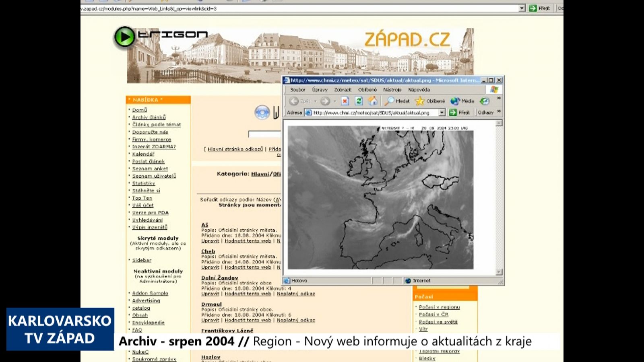Click the Refresh icon in popup browser
This screenshot has height=362, width=644.
(359, 101)
